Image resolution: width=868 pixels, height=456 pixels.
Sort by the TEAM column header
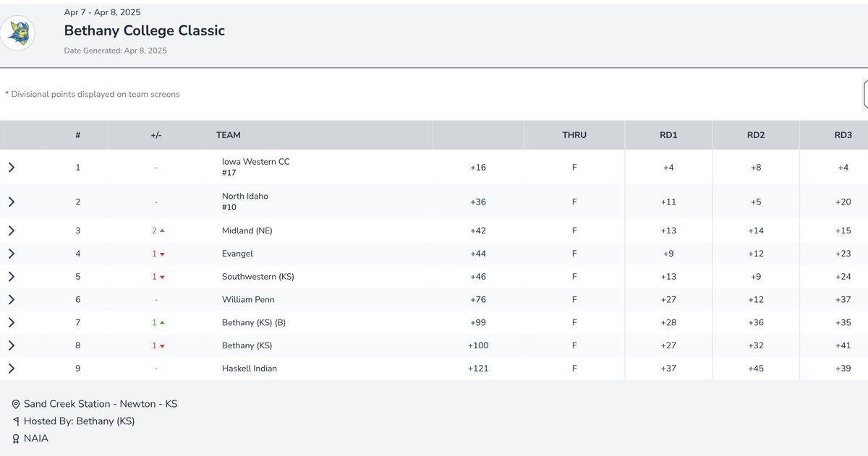229,135
